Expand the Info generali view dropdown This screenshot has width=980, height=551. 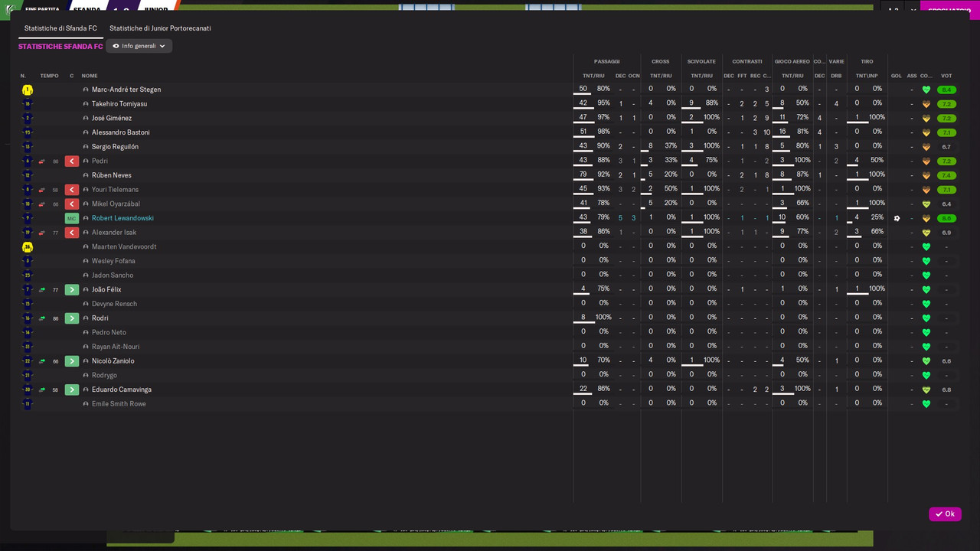pyautogui.click(x=139, y=46)
